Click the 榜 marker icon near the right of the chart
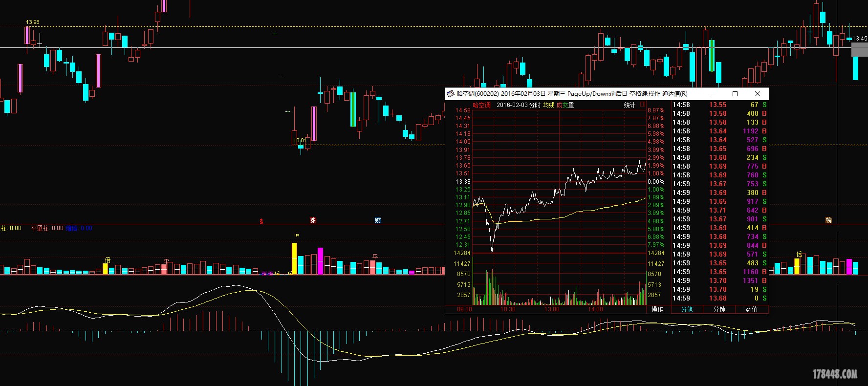This screenshot has width=868, height=386. (x=828, y=220)
